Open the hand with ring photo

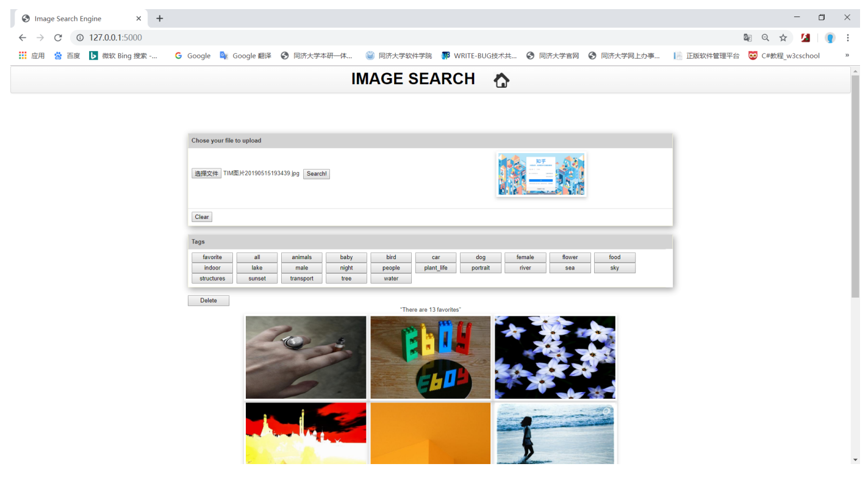(306, 357)
